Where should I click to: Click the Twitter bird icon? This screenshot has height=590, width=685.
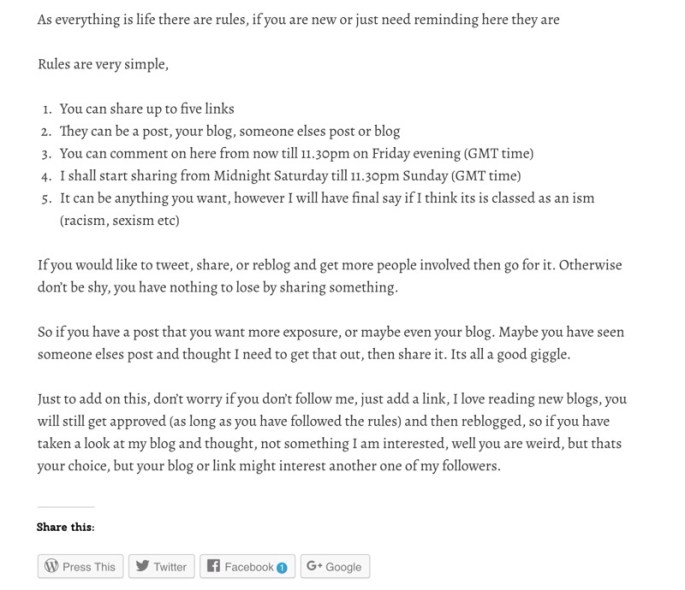[x=142, y=566]
